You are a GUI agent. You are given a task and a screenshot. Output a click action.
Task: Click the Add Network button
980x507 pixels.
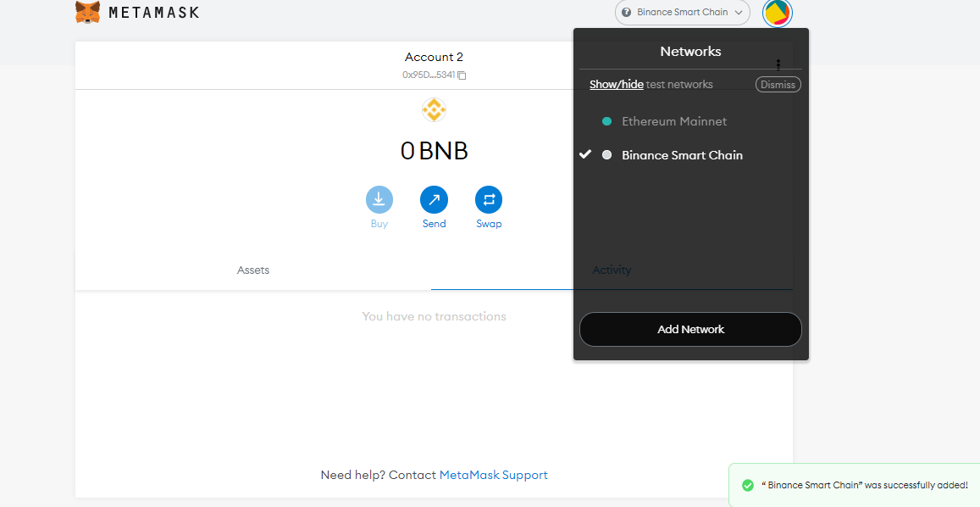pyautogui.click(x=690, y=329)
